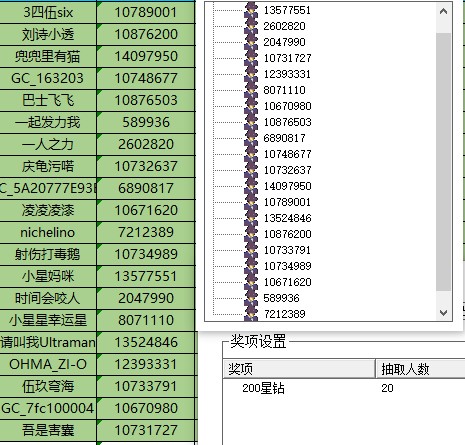
Task: Select the user icon next to 10733791
Action: (251, 250)
